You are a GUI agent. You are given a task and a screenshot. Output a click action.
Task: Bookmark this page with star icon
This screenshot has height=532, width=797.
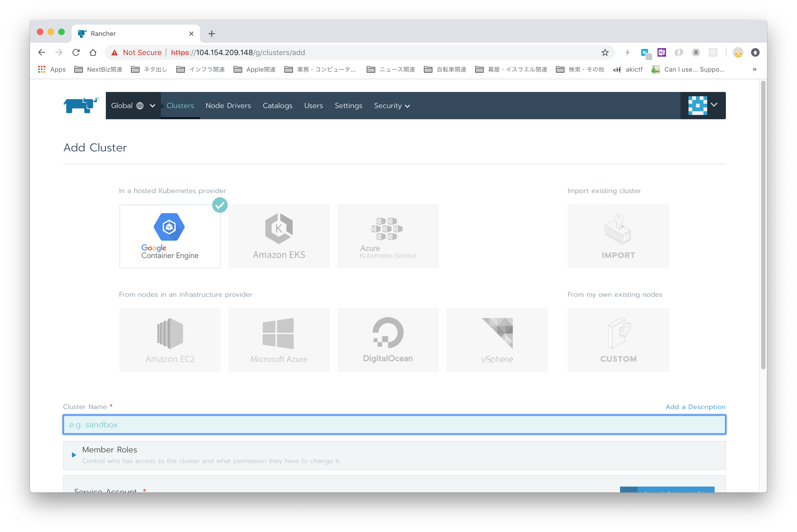(605, 52)
